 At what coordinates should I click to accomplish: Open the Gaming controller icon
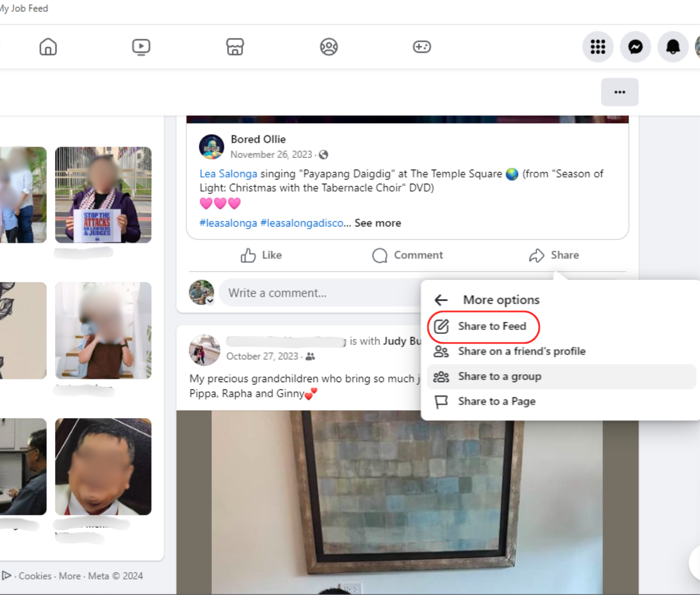coord(422,47)
